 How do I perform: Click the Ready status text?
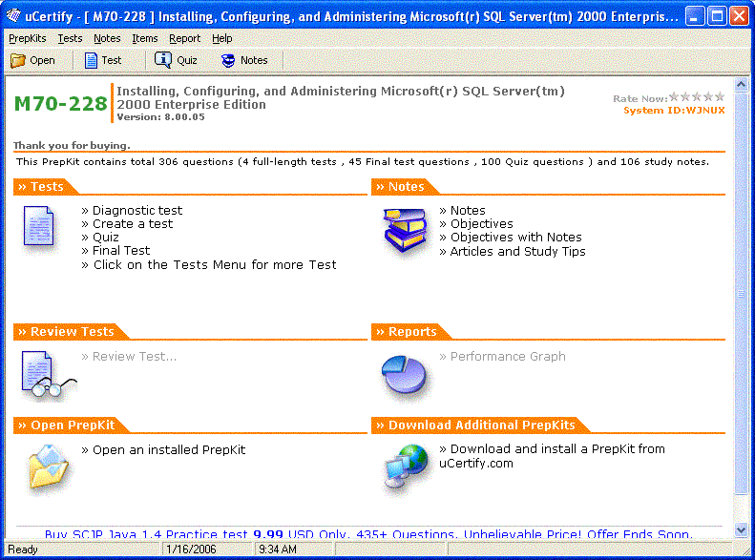pos(23,549)
